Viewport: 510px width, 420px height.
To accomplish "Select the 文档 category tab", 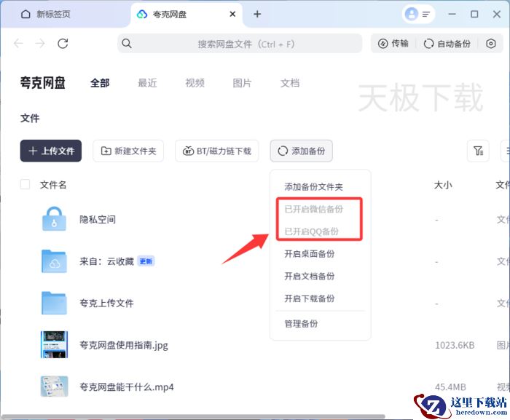I will pyautogui.click(x=290, y=83).
